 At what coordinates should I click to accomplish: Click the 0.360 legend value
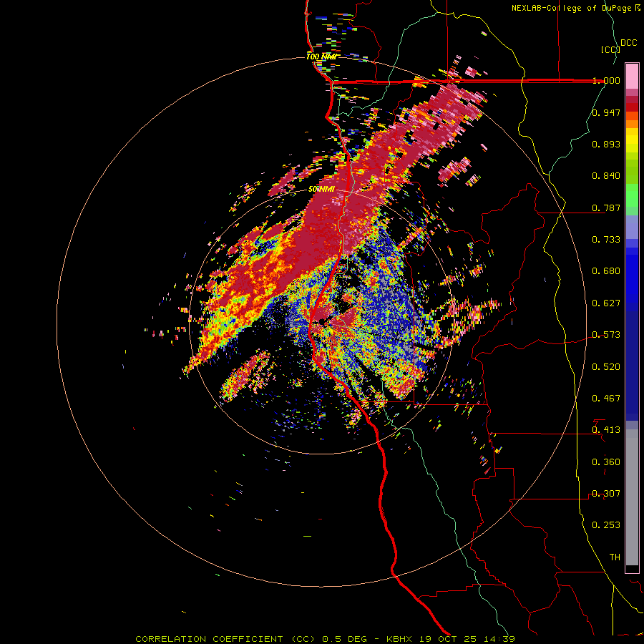pyautogui.click(x=606, y=462)
